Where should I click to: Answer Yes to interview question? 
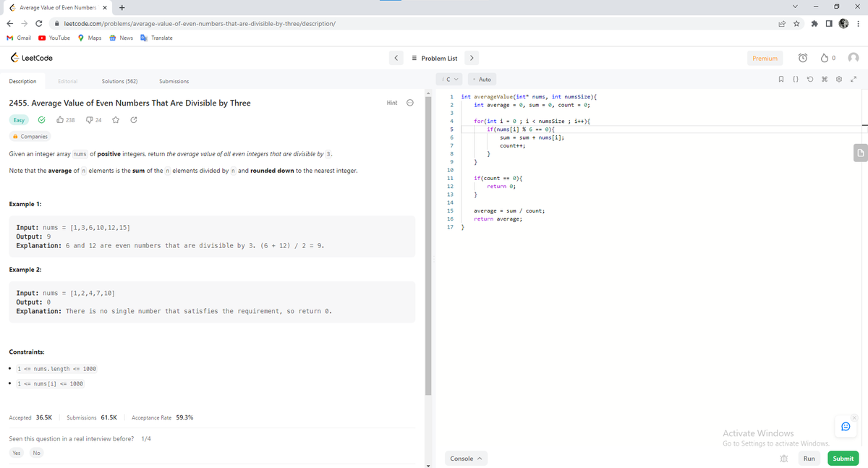pos(16,453)
